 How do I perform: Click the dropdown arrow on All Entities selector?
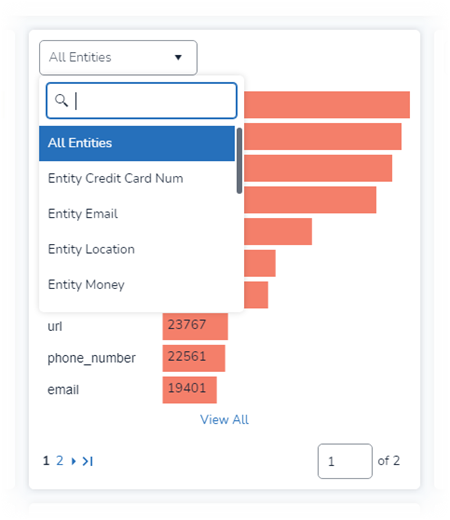(178, 57)
